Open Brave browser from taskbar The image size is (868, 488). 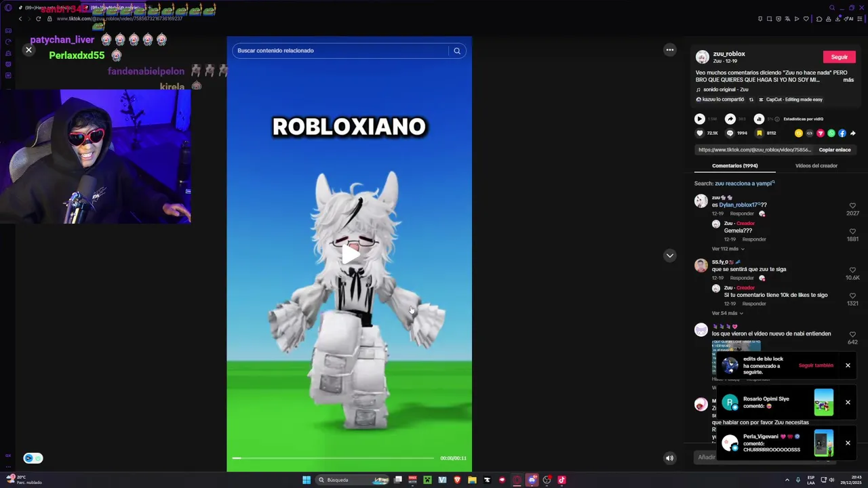point(457,480)
